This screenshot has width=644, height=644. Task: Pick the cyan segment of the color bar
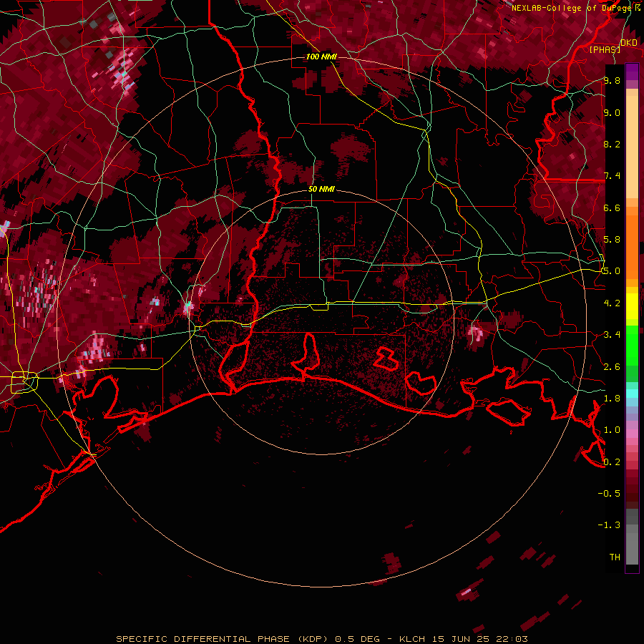632,394
